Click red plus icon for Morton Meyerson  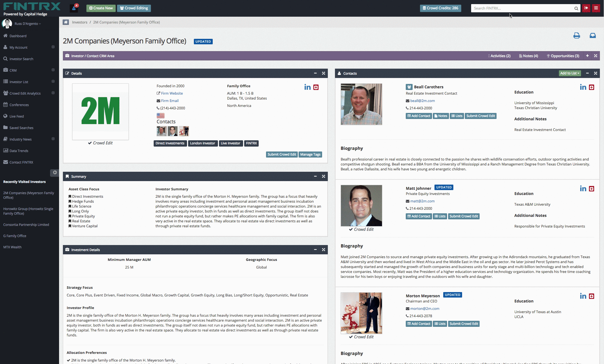pos(591,296)
